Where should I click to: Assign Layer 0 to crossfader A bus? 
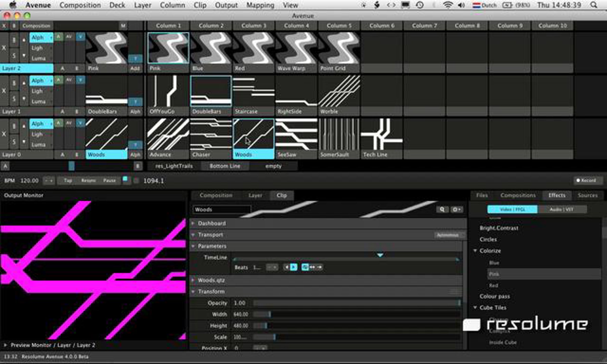[x=62, y=155]
